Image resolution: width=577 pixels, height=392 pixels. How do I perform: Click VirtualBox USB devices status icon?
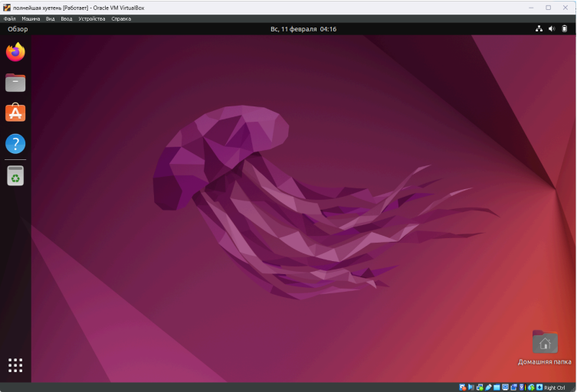coord(489,387)
